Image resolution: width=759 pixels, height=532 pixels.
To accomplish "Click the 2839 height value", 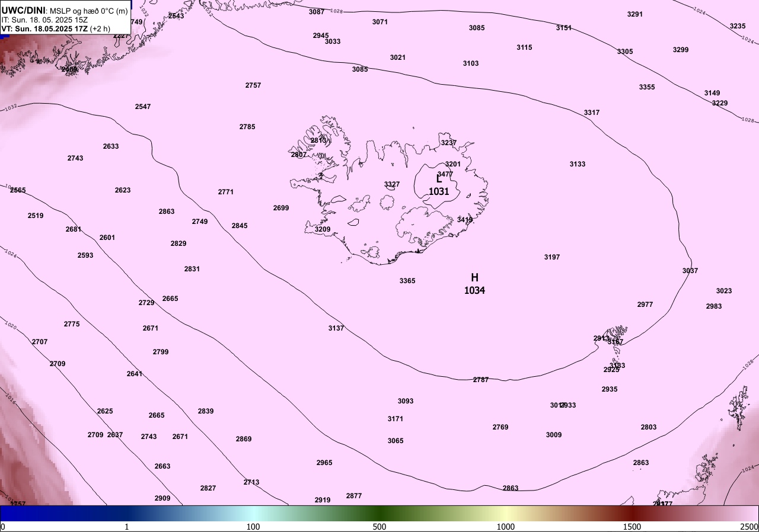I will (206, 411).
